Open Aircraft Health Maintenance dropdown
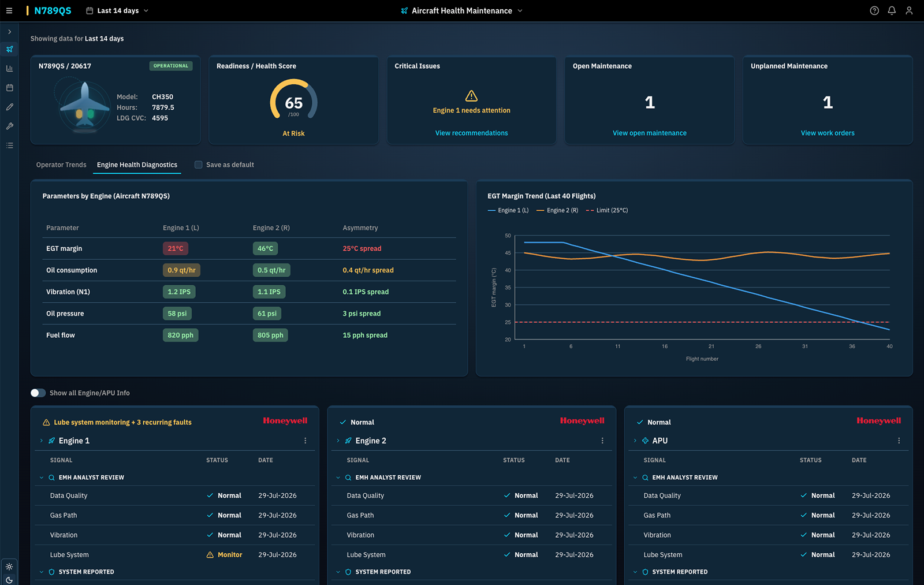Screen dimensions: 924x585 click(x=462, y=10)
